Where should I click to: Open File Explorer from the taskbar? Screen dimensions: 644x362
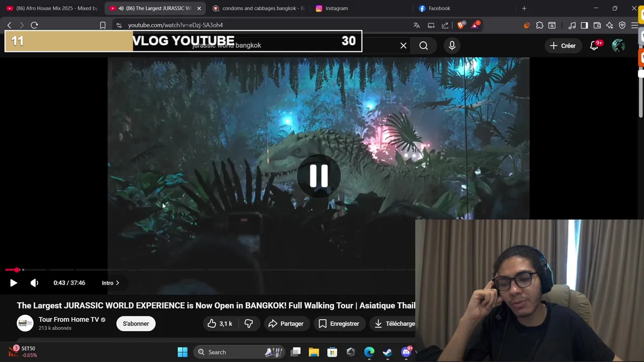point(314,352)
